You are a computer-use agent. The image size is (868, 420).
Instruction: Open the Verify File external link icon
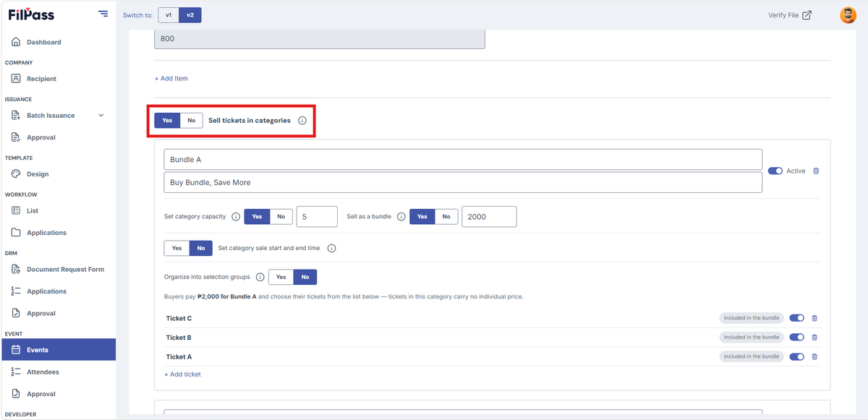click(x=807, y=15)
